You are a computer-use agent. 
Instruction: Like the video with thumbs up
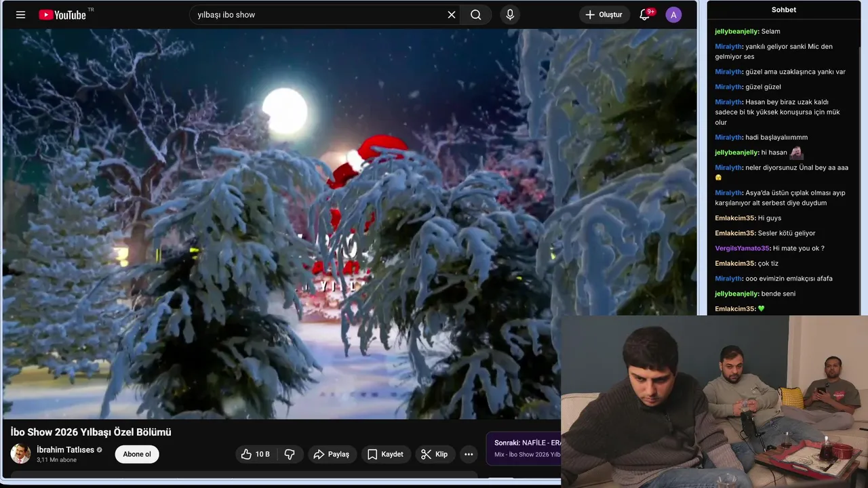point(255,454)
